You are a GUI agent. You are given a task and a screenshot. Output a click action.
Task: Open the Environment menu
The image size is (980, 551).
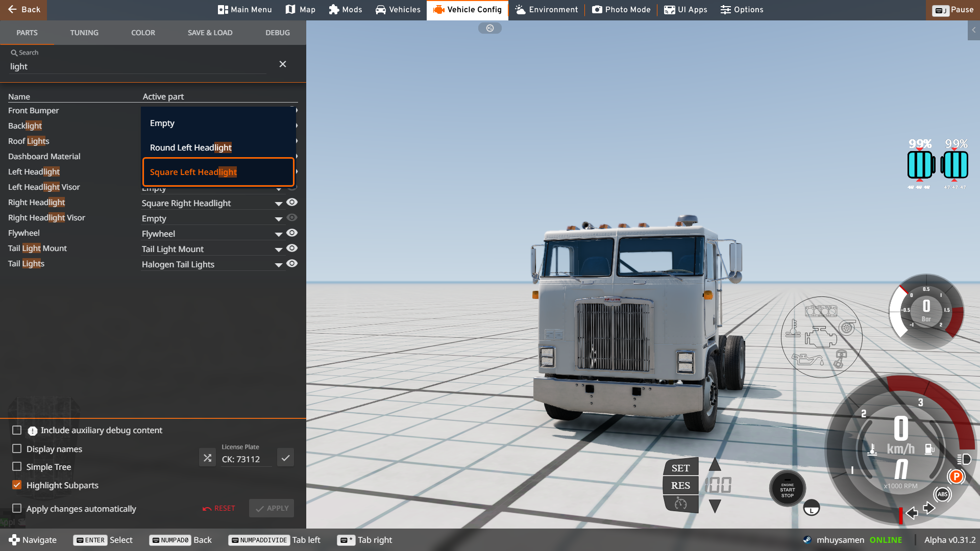pyautogui.click(x=547, y=10)
